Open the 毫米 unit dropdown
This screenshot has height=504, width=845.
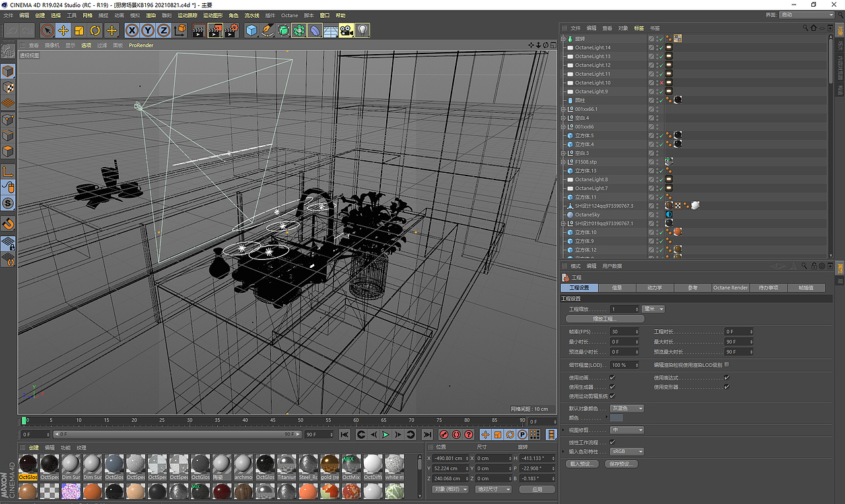653,309
